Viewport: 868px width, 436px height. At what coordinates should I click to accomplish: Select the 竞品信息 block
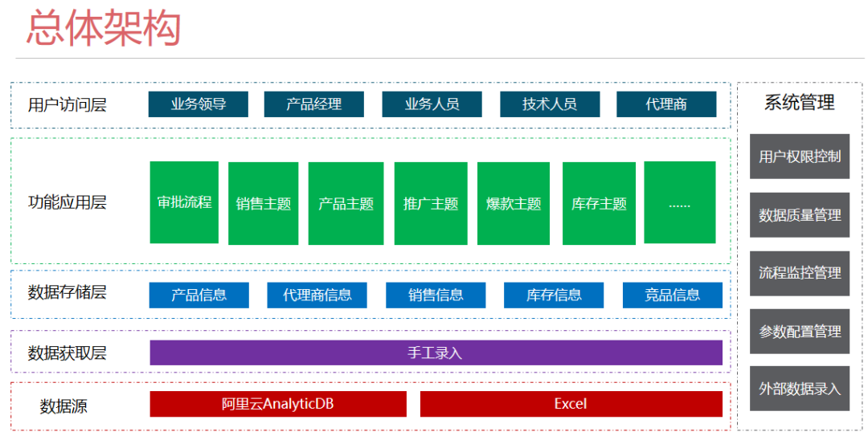click(x=672, y=295)
